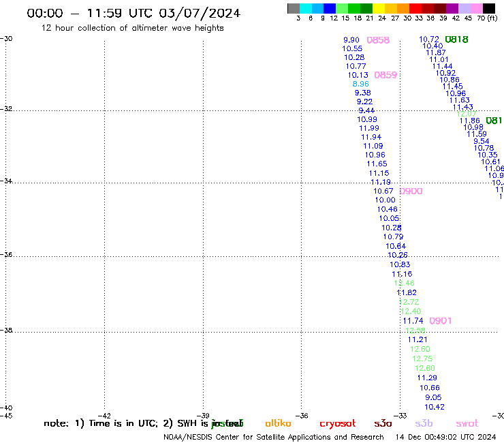Click the wave height value '9.90'
Viewport: 504px width, 443px height.
351,40
